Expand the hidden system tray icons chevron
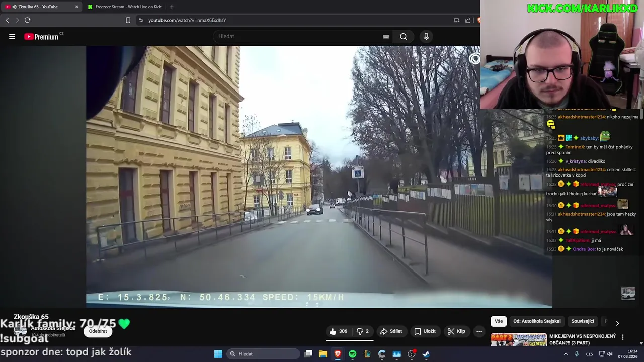Viewport: 644px width, 362px height. [566, 354]
